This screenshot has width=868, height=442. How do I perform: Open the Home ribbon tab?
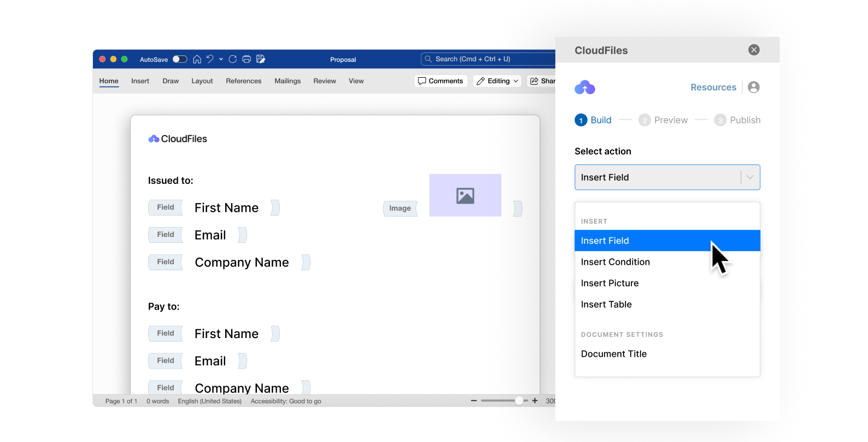tap(109, 81)
